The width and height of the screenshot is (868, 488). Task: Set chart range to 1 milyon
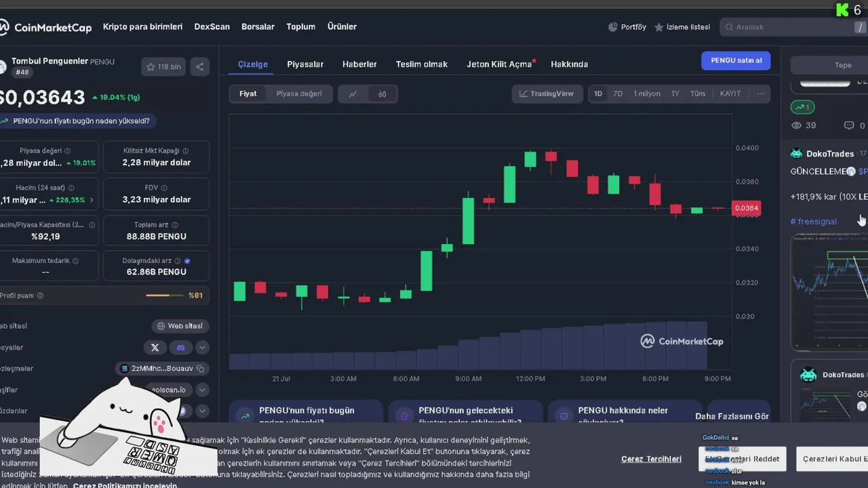(647, 94)
